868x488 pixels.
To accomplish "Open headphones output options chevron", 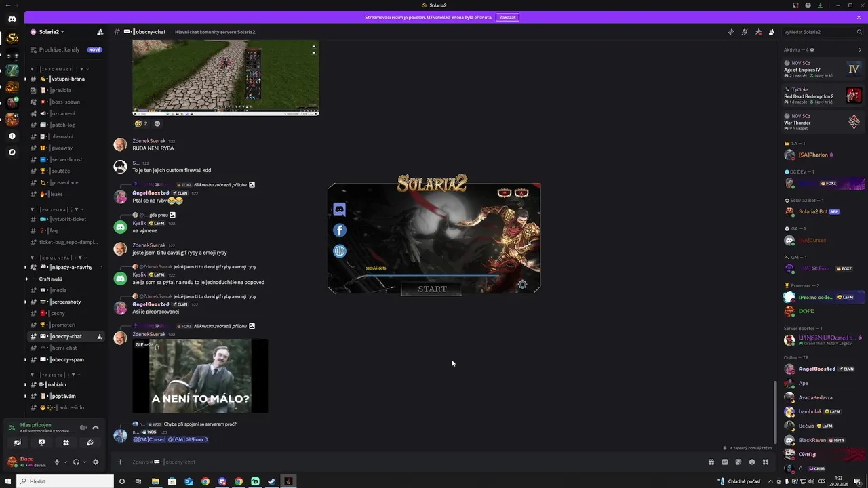I will 84,462.
